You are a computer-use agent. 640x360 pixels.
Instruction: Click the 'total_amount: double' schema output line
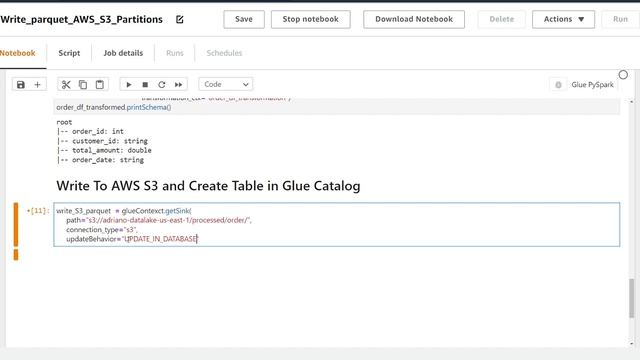[x=104, y=150]
